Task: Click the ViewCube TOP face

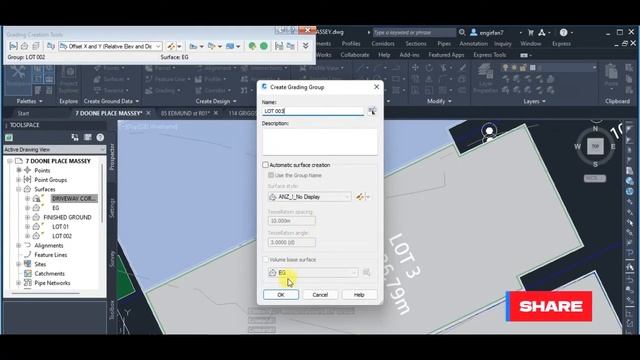Action: tap(596, 146)
